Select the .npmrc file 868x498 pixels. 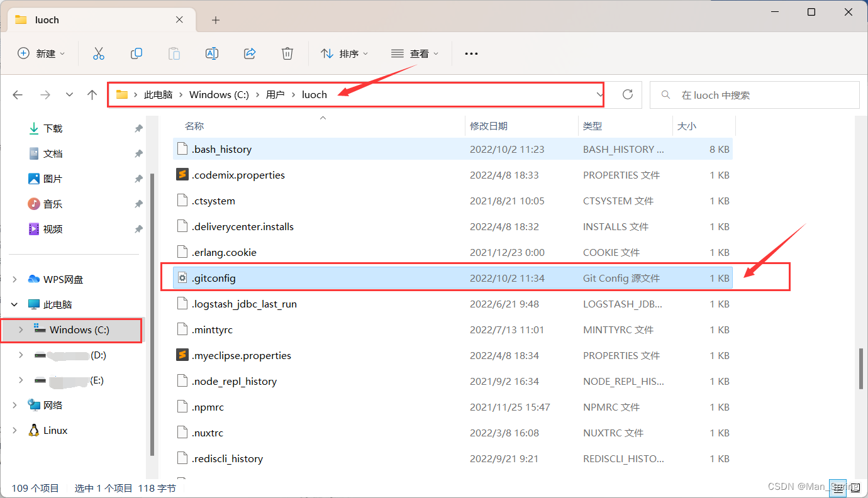[x=453, y=407]
